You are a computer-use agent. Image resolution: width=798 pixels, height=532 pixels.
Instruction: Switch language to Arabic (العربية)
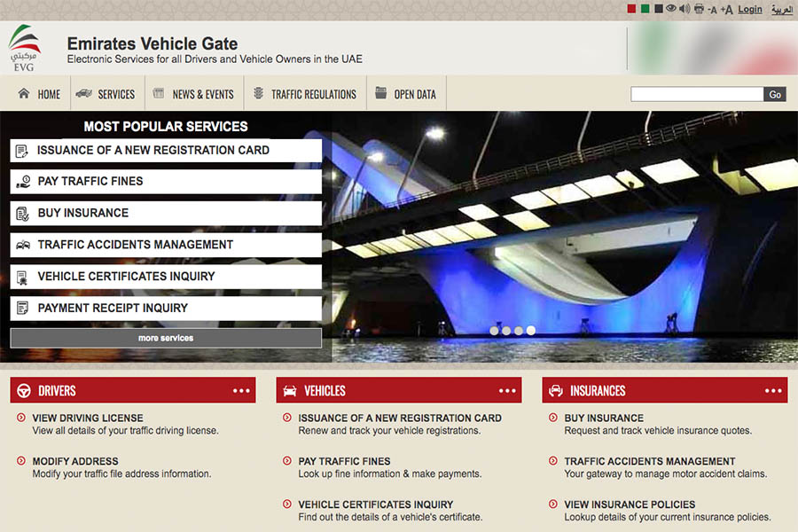[782, 9]
